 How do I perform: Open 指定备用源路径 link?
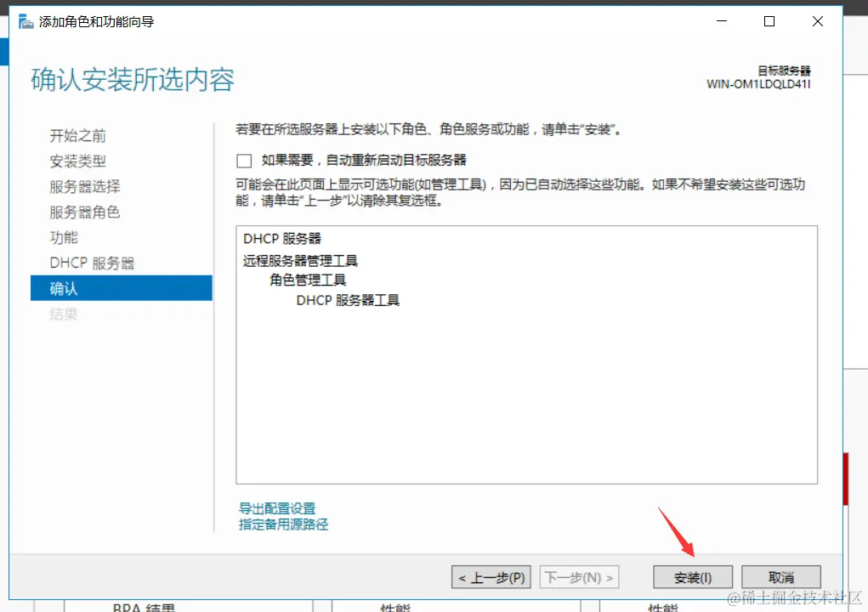(283, 524)
